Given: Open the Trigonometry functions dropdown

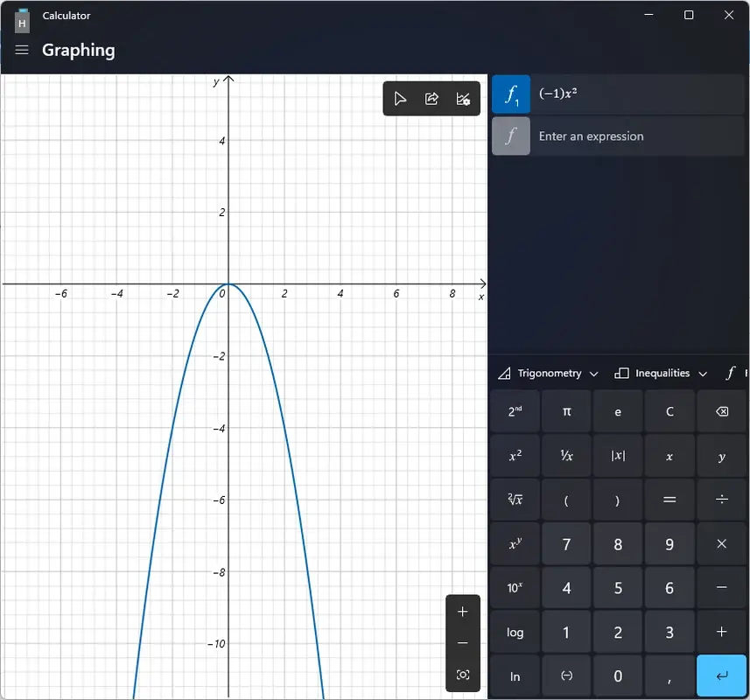Looking at the screenshot, I should (547, 373).
